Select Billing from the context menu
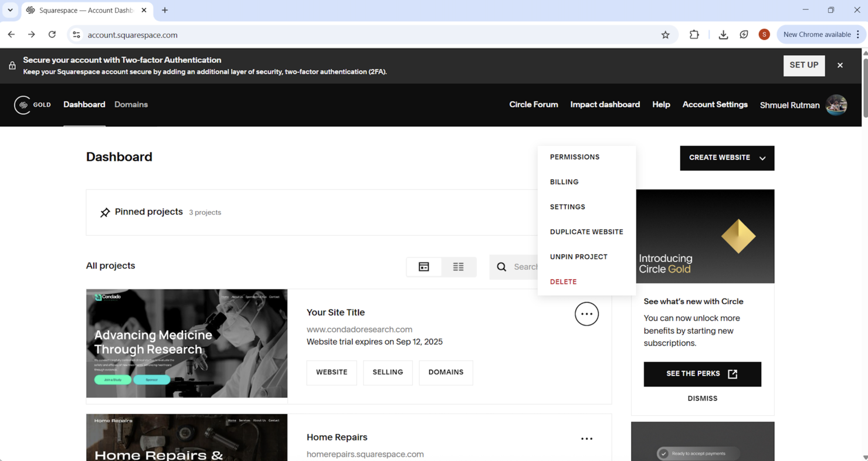The height and width of the screenshot is (461, 868). (x=564, y=182)
